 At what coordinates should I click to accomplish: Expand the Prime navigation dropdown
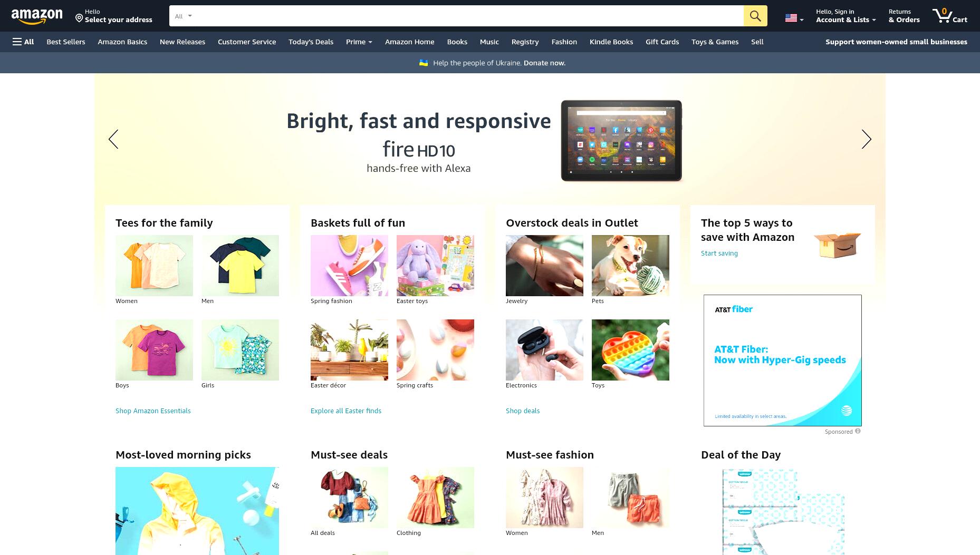pyautogui.click(x=359, y=42)
